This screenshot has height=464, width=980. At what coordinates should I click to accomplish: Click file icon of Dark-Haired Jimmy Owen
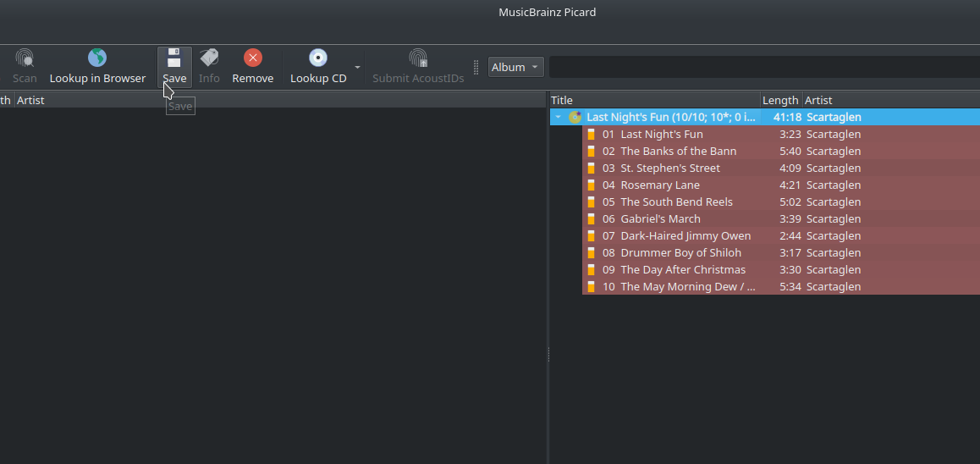[592, 235]
